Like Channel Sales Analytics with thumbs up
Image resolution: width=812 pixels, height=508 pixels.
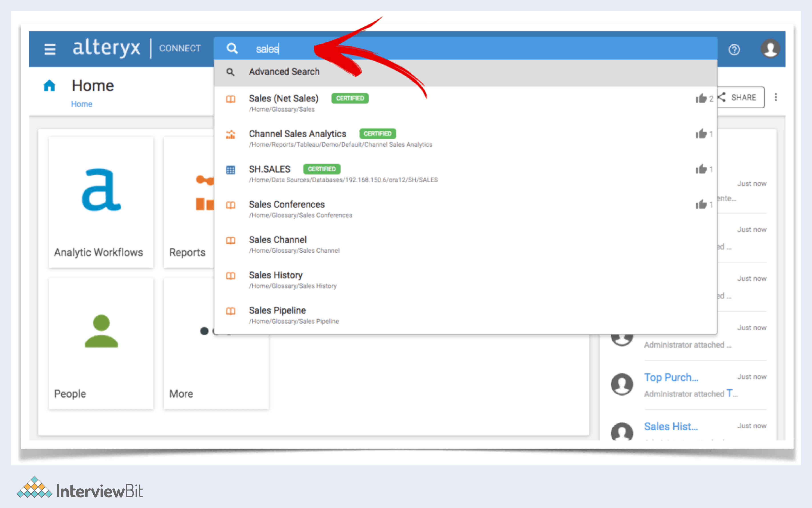tap(701, 134)
